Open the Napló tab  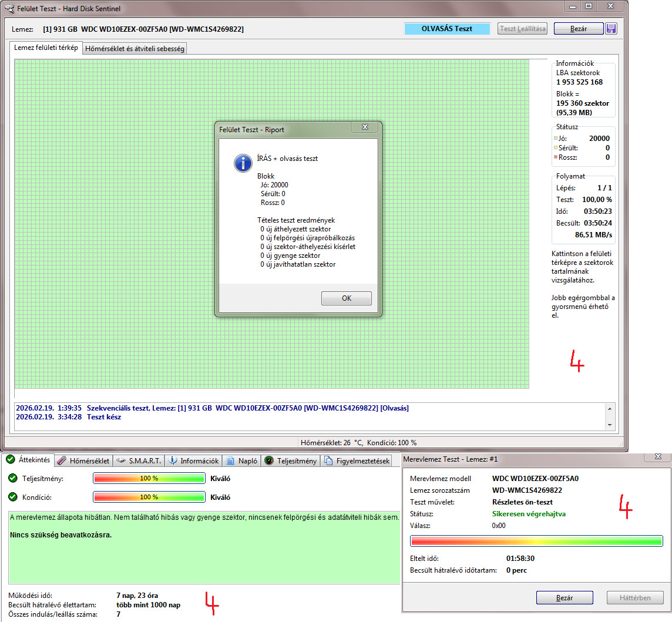241,461
